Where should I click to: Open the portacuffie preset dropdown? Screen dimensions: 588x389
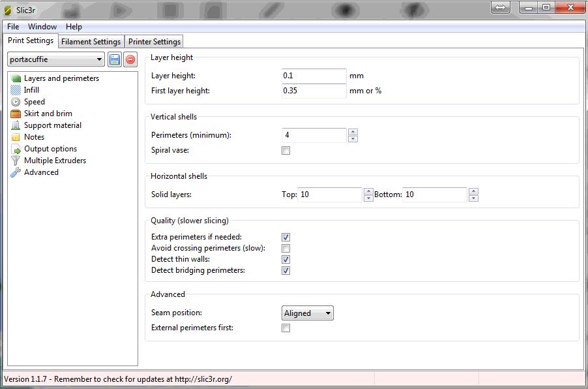coord(56,59)
